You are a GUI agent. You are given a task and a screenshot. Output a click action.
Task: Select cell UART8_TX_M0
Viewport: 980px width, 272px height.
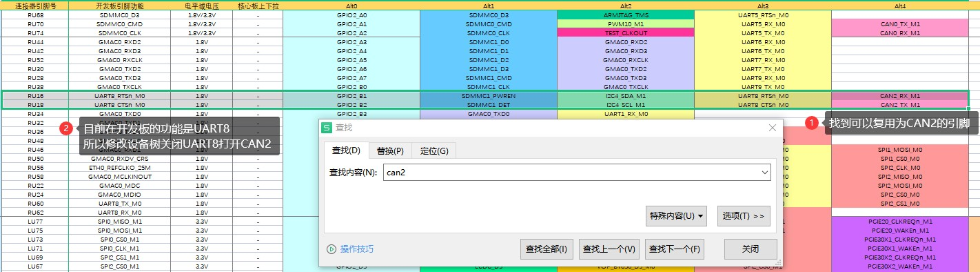tap(120, 204)
